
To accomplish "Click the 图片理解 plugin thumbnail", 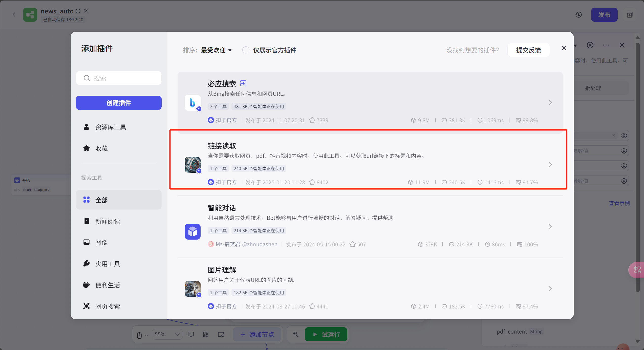I will tap(192, 289).
